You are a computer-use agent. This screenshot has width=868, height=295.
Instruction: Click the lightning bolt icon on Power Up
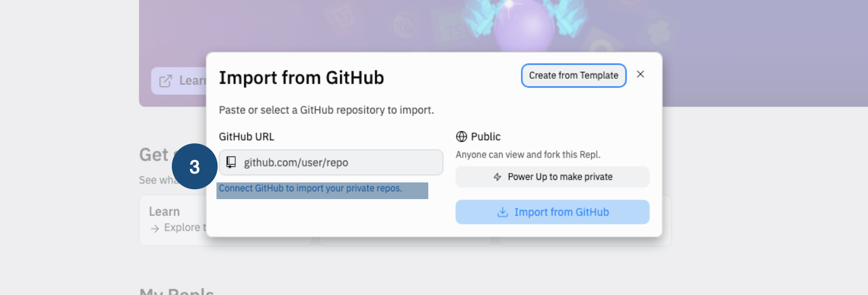tap(497, 177)
